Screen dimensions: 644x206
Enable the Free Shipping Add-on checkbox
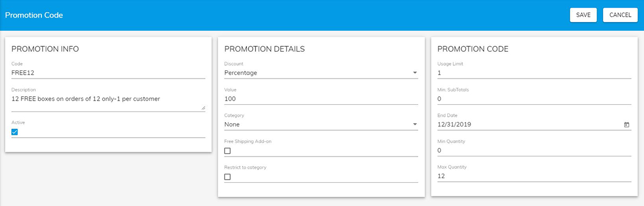228,151
